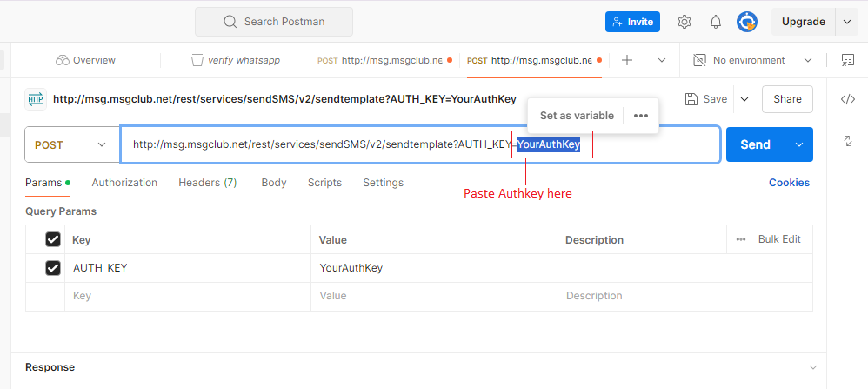868x389 pixels.
Task: Open the Body tab
Action: tap(274, 182)
